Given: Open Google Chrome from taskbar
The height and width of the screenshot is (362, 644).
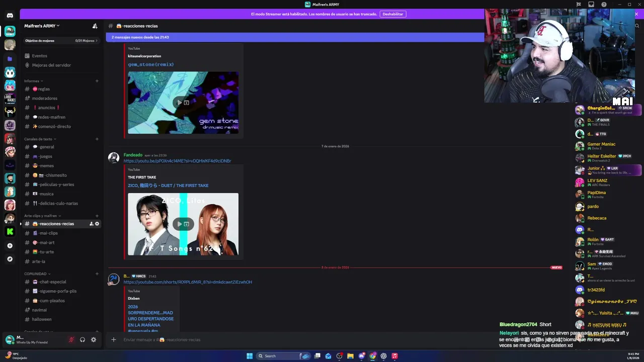Looking at the screenshot, I should (x=372, y=356).
